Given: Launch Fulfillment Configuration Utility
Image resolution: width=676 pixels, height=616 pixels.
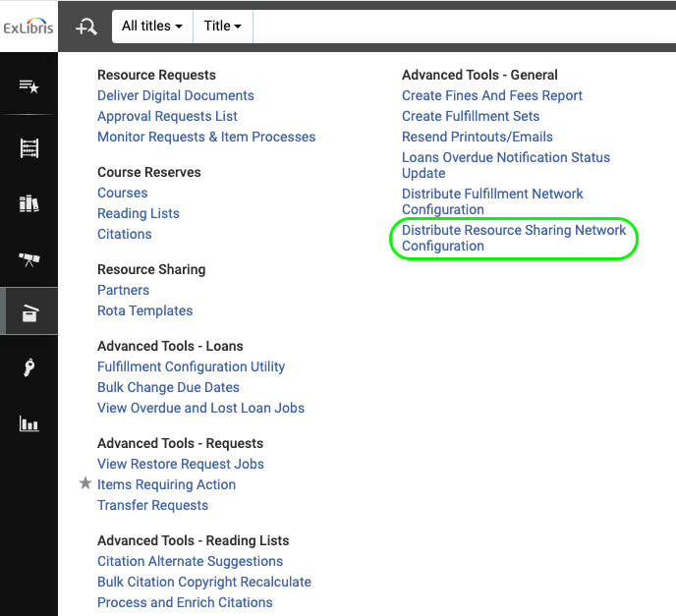Looking at the screenshot, I should coord(191,366).
